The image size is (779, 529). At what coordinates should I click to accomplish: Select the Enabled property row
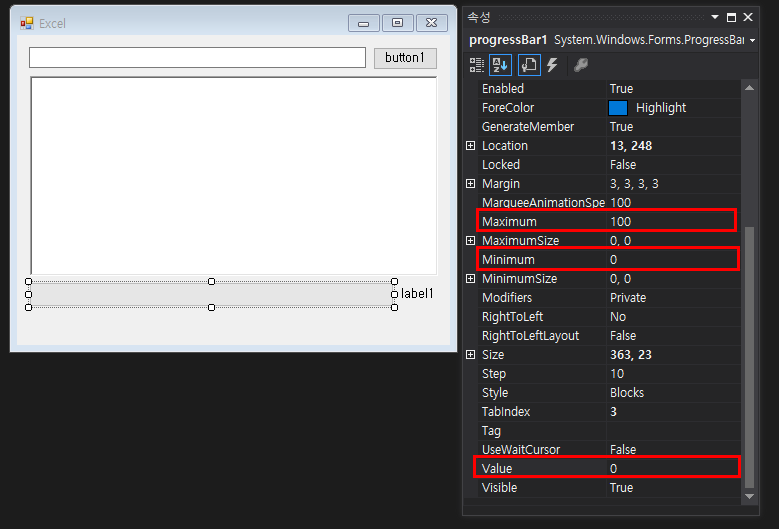609,89
